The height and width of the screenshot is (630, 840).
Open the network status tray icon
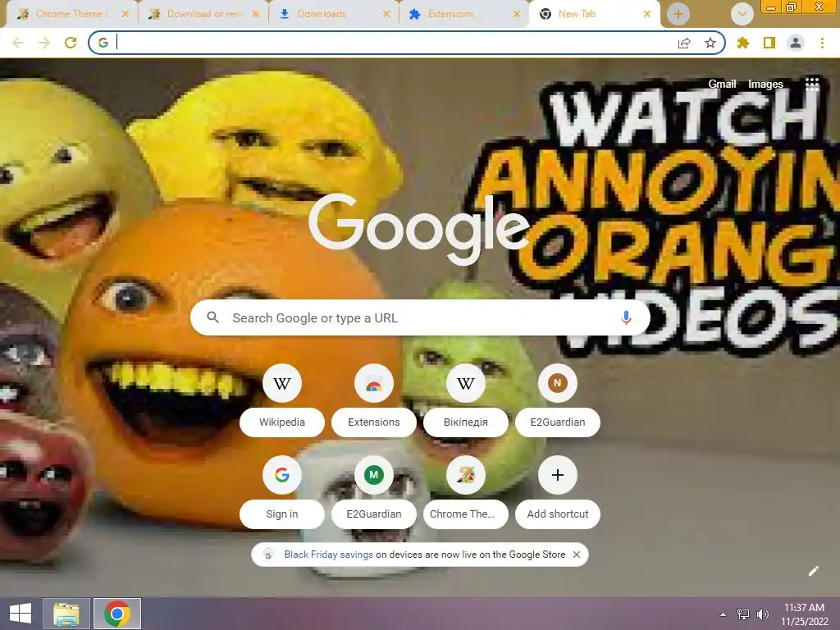[x=743, y=614]
